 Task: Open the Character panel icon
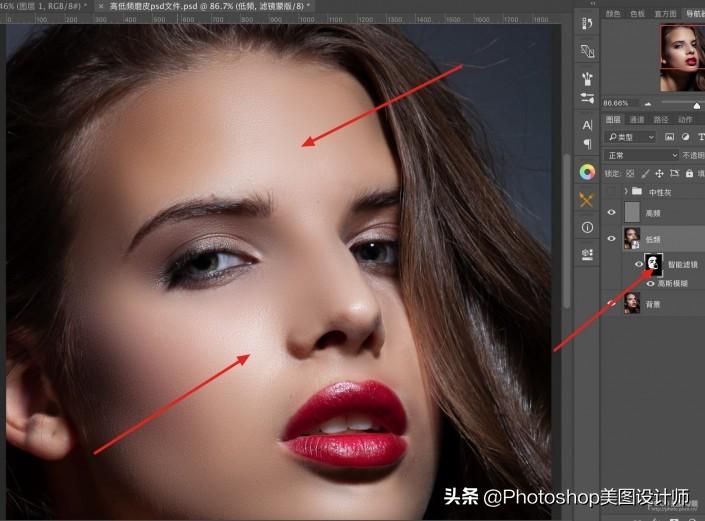click(x=587, y=125)
